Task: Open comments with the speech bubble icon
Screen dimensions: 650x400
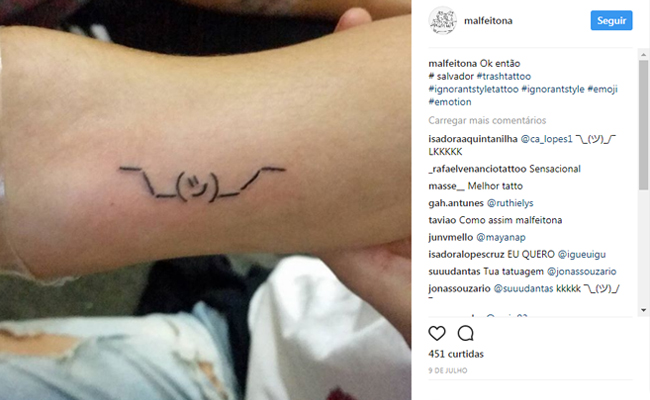Action: click(466, 333)
